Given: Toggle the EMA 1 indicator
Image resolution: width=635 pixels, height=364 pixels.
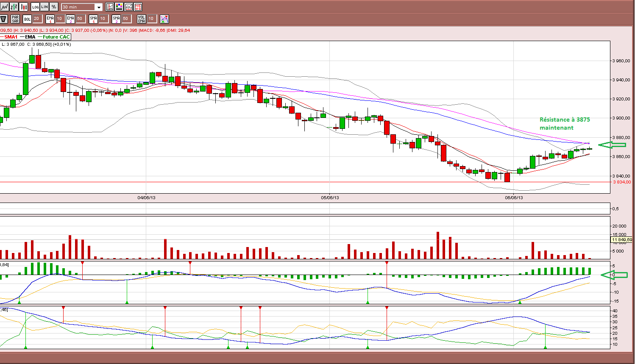Looking at the screenshot, I should 50,19.
